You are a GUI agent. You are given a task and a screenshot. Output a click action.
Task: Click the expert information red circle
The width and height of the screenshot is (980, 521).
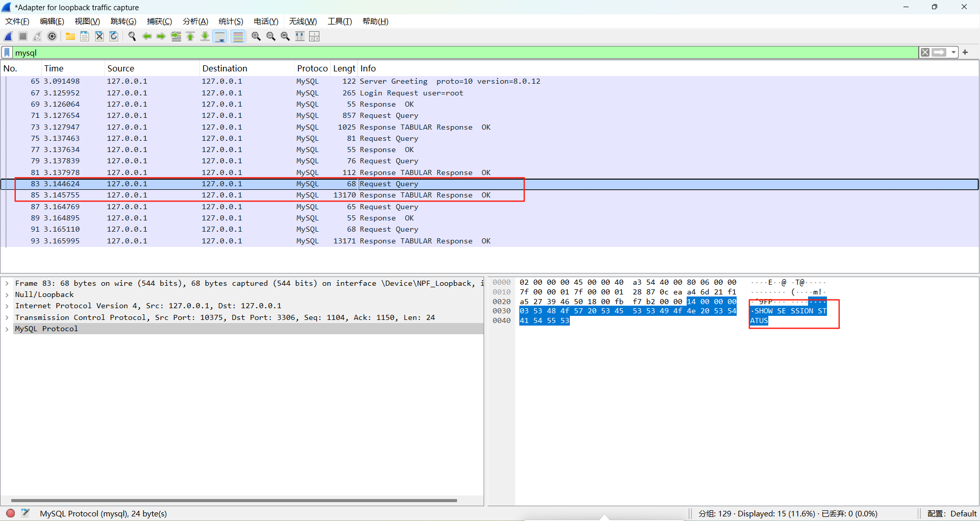10,513
